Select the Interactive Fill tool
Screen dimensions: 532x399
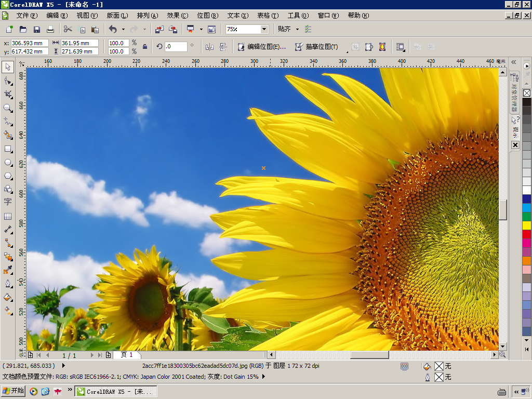point(8,310)
